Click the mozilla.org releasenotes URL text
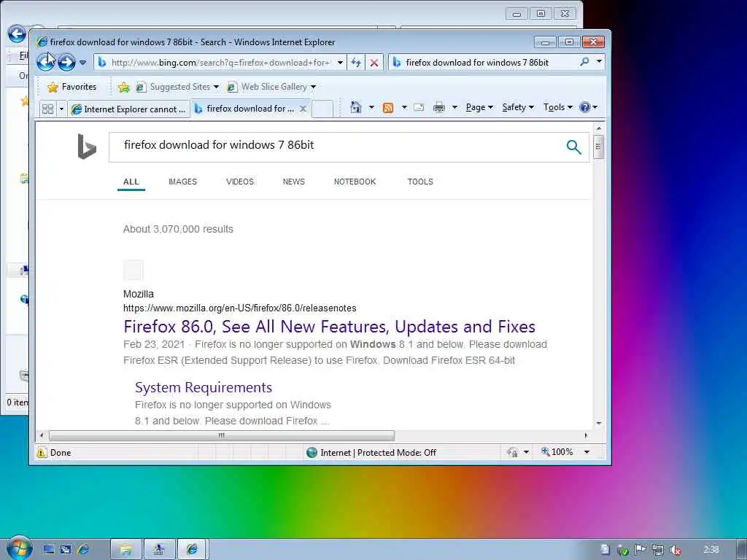Screen dimensions: 747x560 (x=239, y=308)
